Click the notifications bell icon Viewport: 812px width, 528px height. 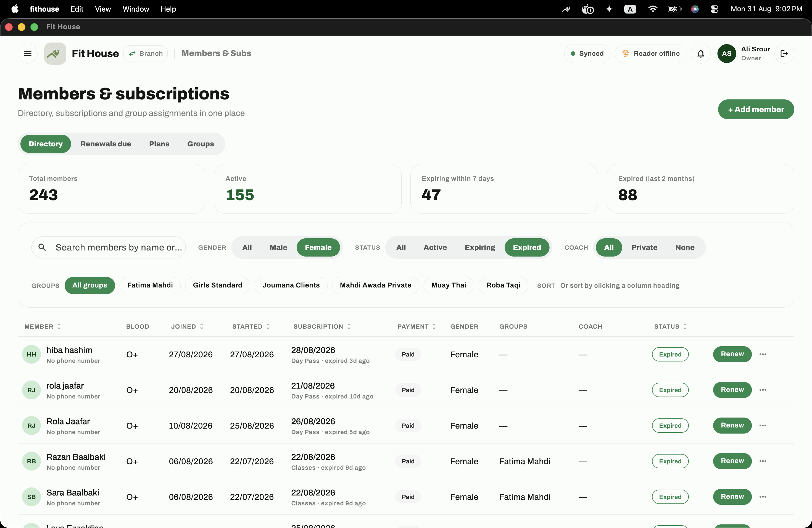(700, 54)
